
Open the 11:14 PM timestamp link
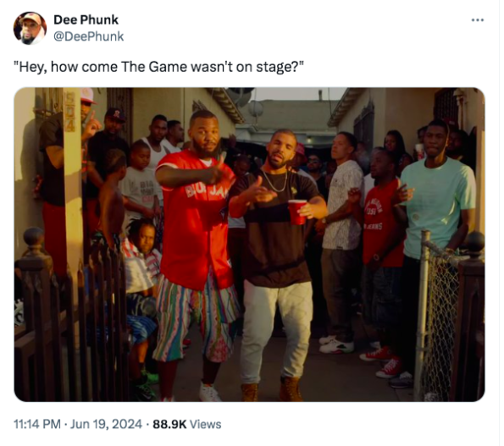click(37, 424)
